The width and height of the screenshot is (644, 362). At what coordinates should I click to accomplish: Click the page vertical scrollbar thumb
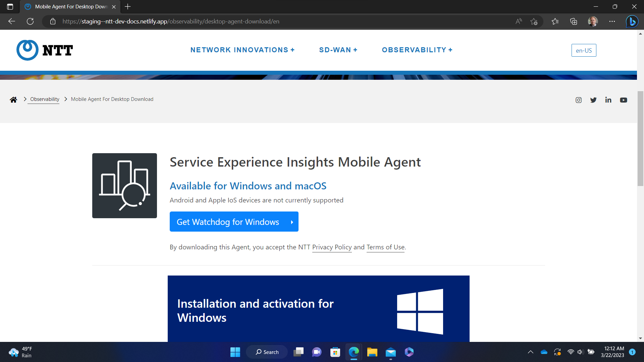pos(640,138)
